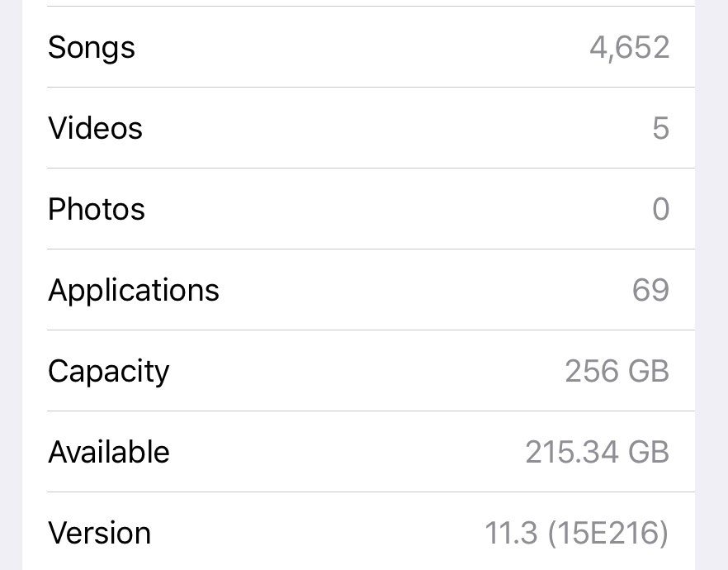Viewport: 728px width, 570px height.
Task: Click the middle of the Photos row
Action: click(x=358, y=208)
